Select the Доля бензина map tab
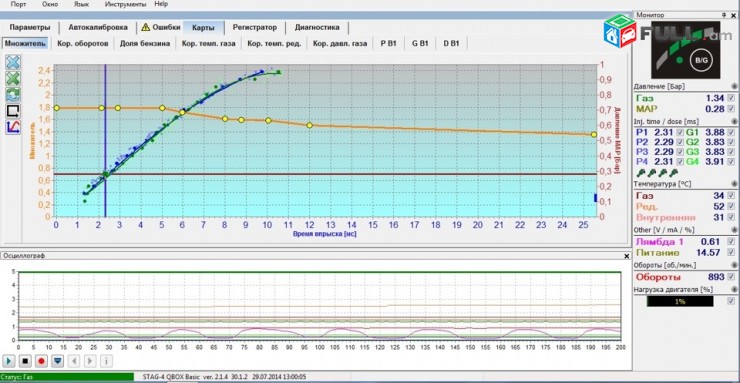This screenshot has width=740, height=383. [144, 43]
